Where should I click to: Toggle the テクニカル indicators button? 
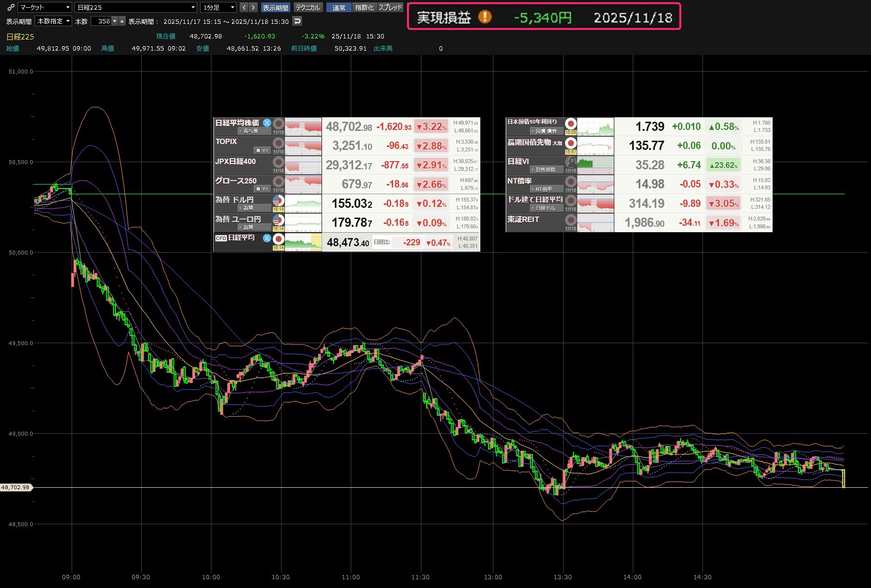pyautogui.click(x=308, y=7)
